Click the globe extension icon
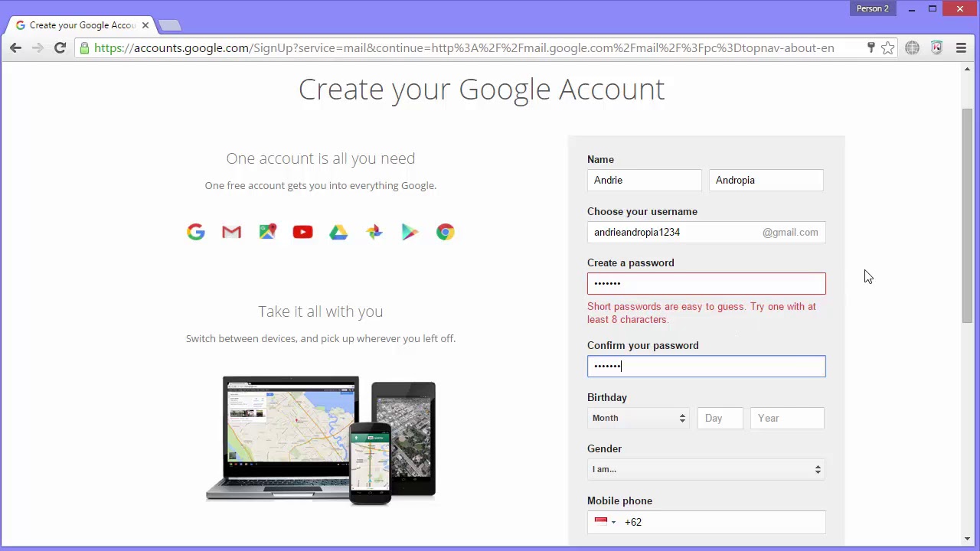 912,47
